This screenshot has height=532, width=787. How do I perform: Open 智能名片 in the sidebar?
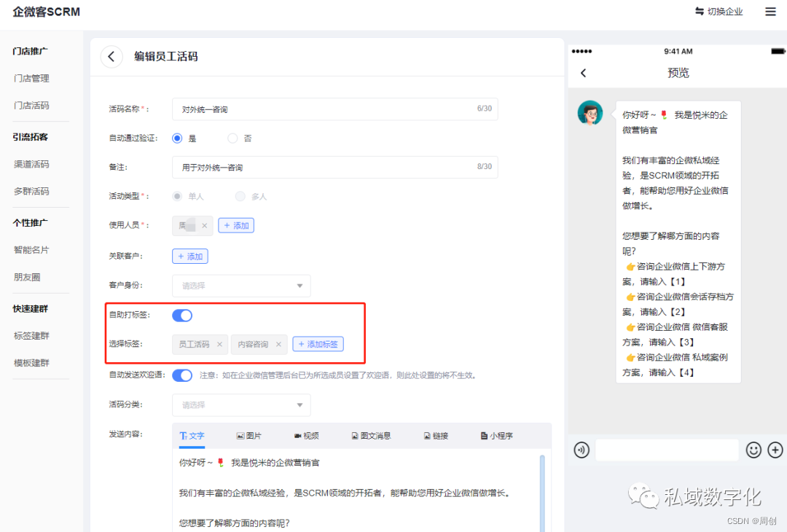31,250
